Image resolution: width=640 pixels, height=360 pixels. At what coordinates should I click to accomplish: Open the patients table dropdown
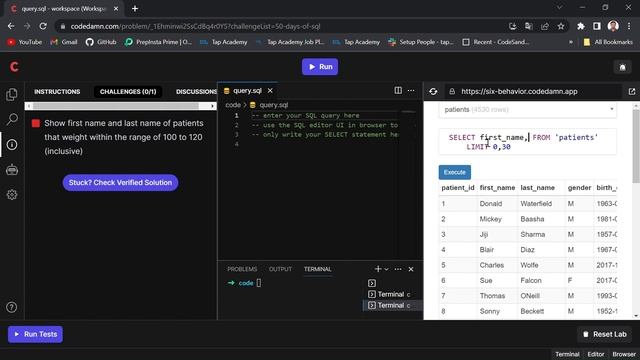[x=527, y=109]
